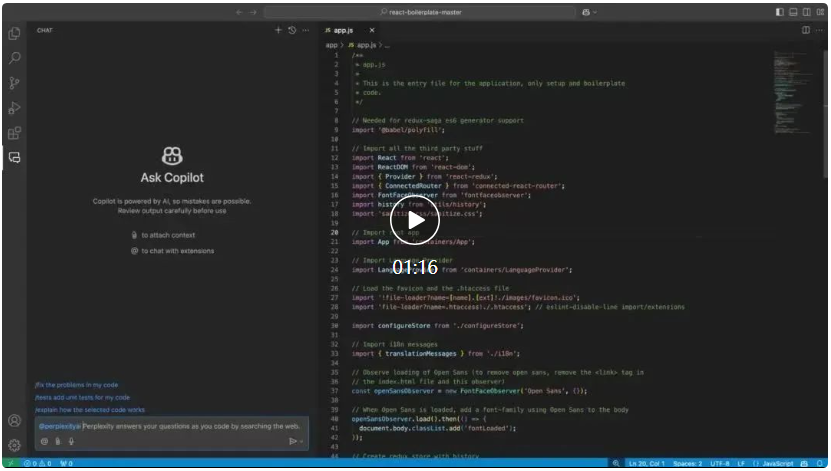Viewport: 831px width, 471px height.
Task: Attach context with the paperclip icon
Action: pos(58,441)
